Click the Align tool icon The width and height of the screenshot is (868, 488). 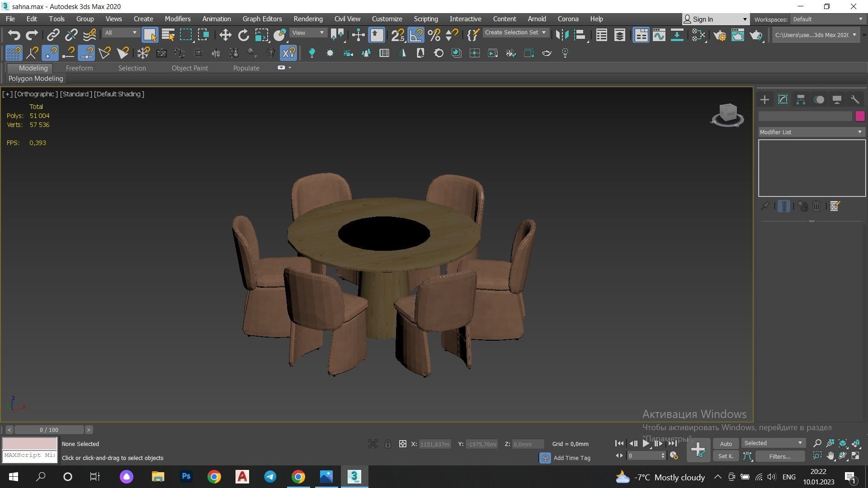(x=580, y=35)
